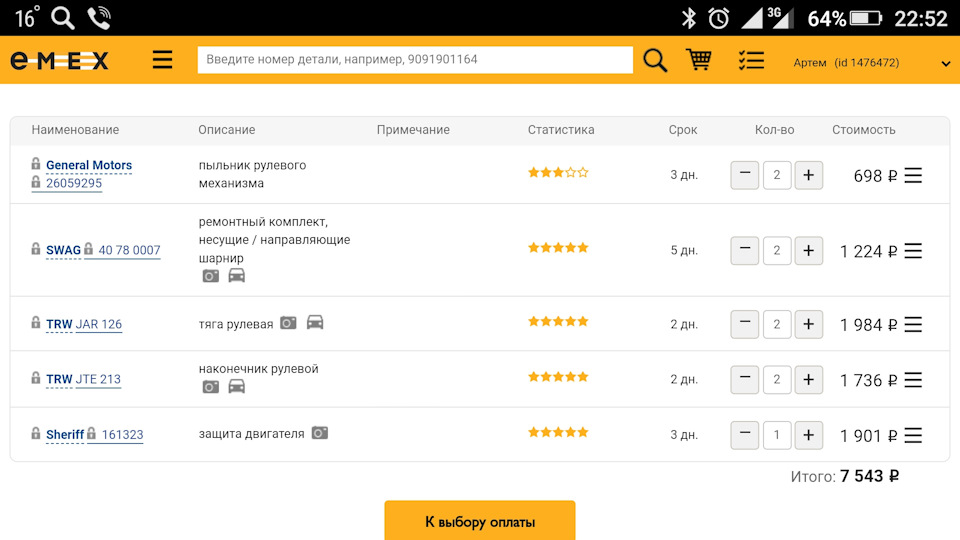Click the search magnifier icon
Screen dimensions: 960x540
pyautogui.click(x=655, y=60)
